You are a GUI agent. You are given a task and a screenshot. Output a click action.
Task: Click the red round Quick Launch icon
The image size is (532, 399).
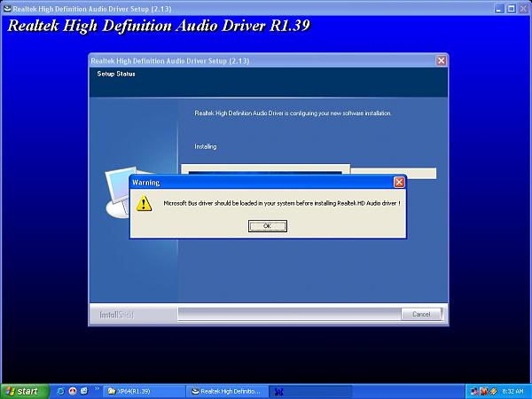[x=73, y=391]
